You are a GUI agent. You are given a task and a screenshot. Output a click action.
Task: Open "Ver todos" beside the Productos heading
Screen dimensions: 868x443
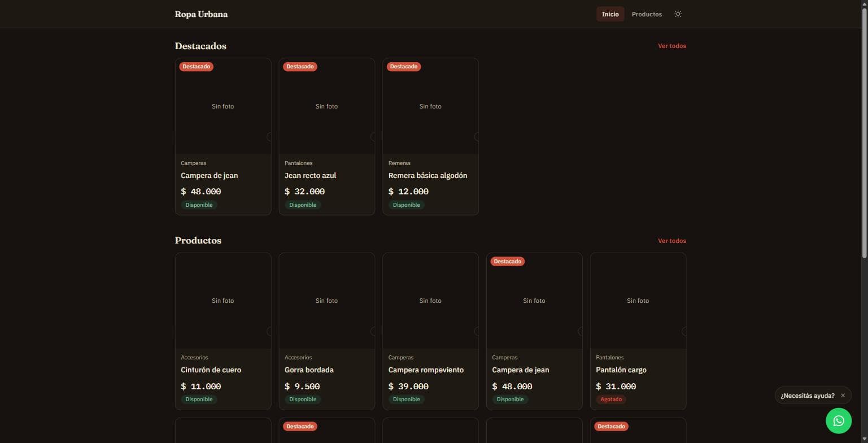tap(672, 241)
